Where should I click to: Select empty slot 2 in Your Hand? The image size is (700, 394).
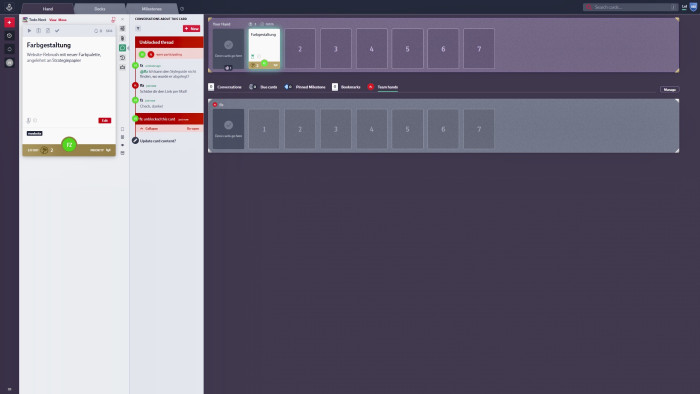pyautogui.click(x=300, y=49)
